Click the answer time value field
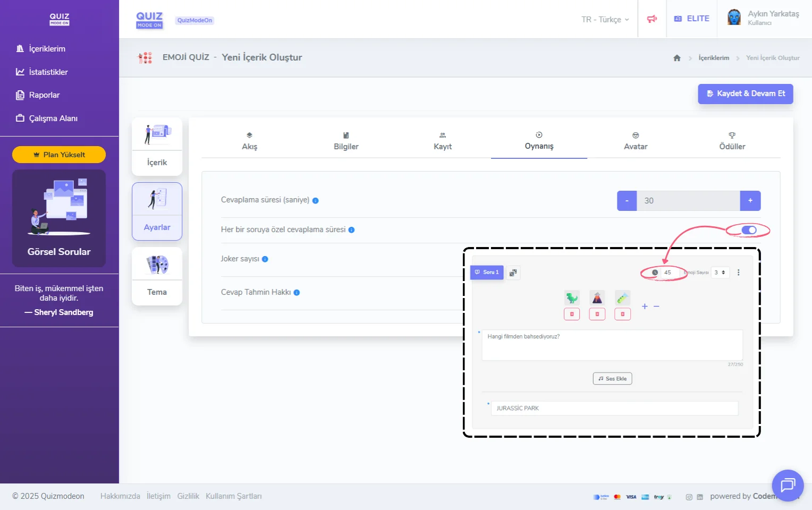 pyautogui.click(x=688, y=201)
